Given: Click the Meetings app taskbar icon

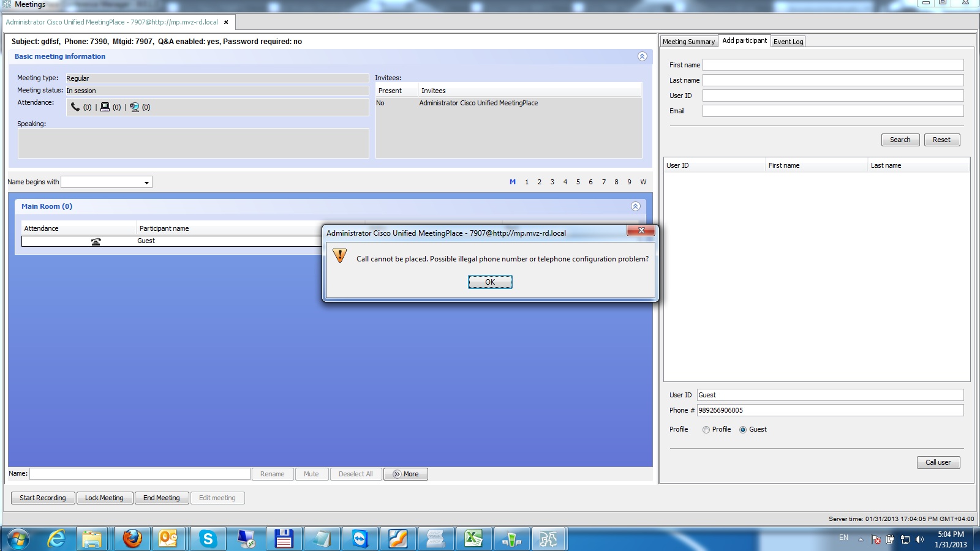Looking at the screenshot, I should point(548,539).
